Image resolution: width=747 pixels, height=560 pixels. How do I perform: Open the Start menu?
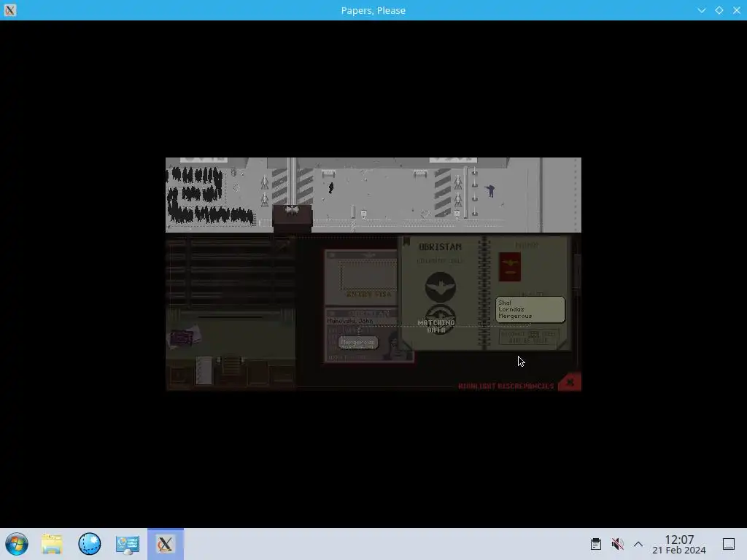click(x=17, y=544)
